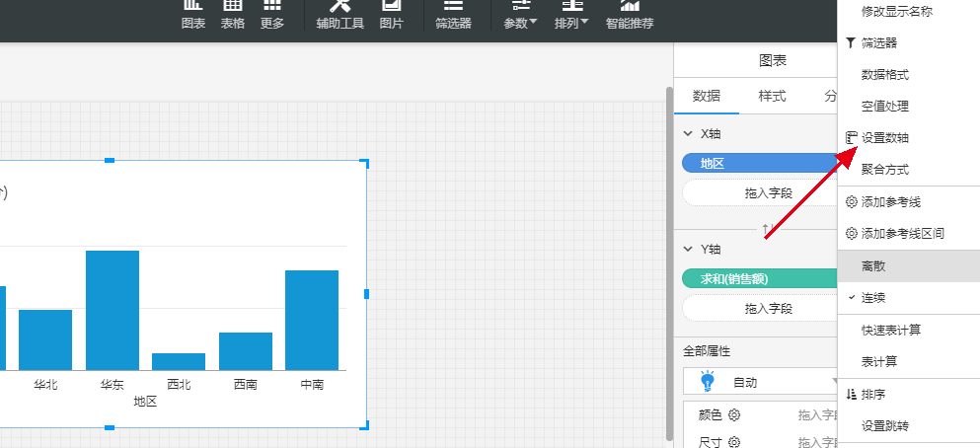
Task: Click the canvas vertical scrollbar
Action: click(669, 263)
